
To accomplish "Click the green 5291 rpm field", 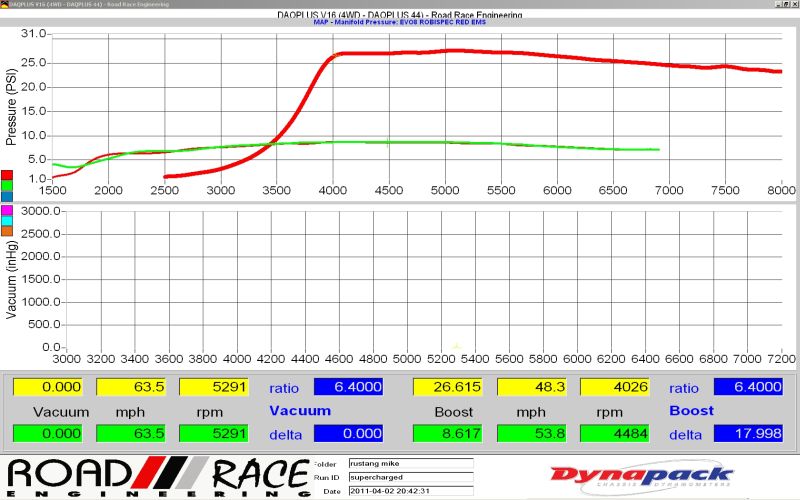I will click(214, 434).
